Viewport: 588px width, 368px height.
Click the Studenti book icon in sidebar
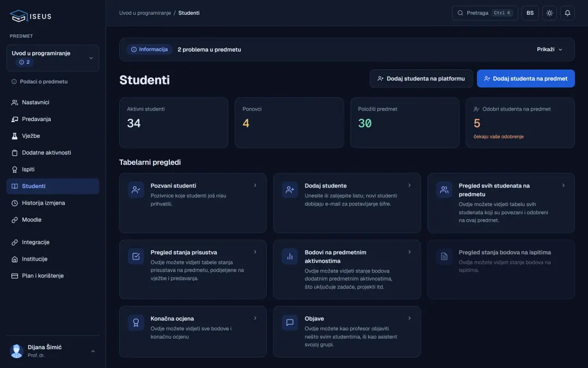[x=15, y=186]
